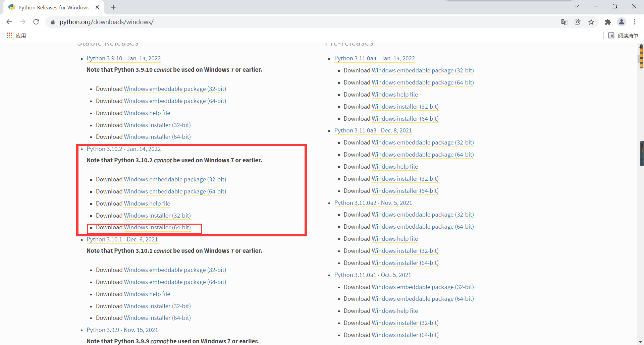This screenshot has width=644, height=345.
Task: Download 3.10.1 Windows embeddable package (32-bit)
Action: click(175, 270)
